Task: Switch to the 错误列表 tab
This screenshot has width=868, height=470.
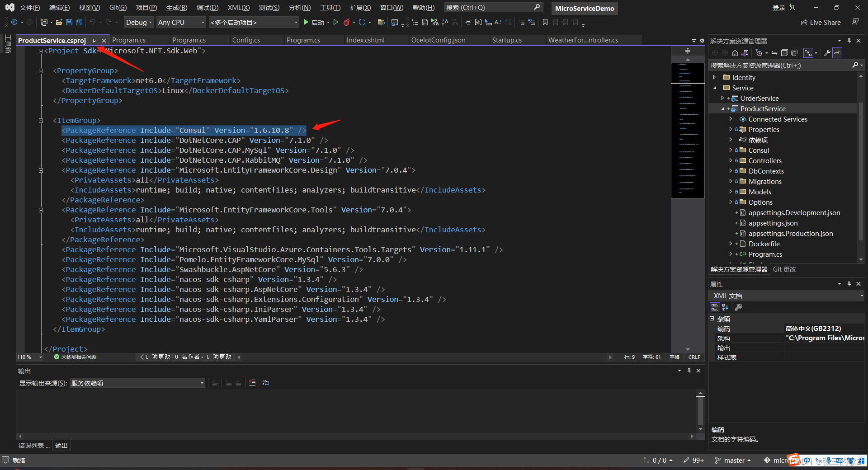Action: [34, 446]
